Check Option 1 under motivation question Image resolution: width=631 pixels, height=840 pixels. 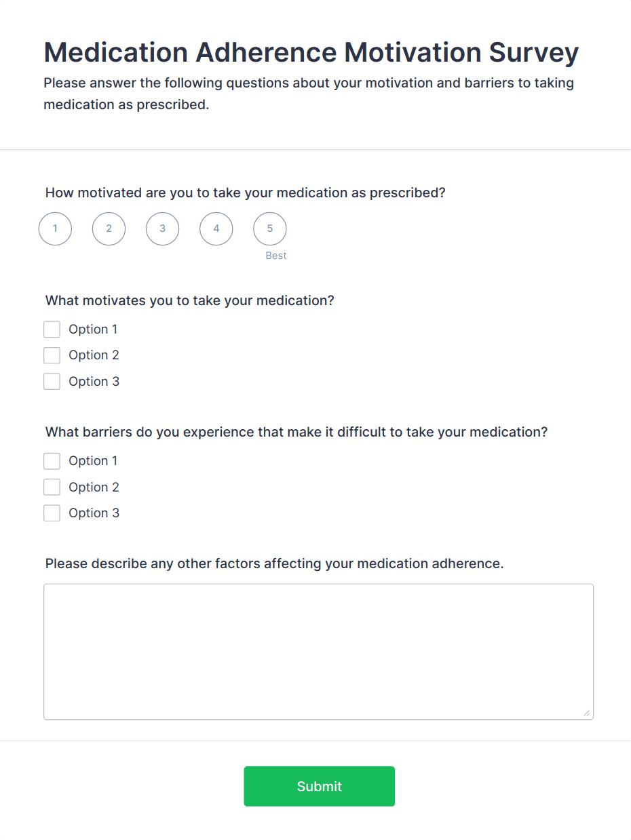tap(52, 329)
